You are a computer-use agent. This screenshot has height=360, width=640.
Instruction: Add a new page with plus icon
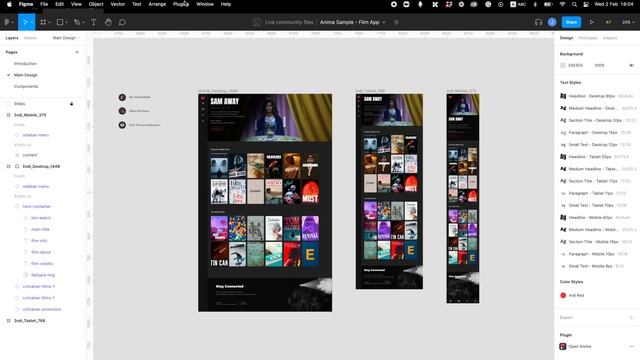point(77,52)
